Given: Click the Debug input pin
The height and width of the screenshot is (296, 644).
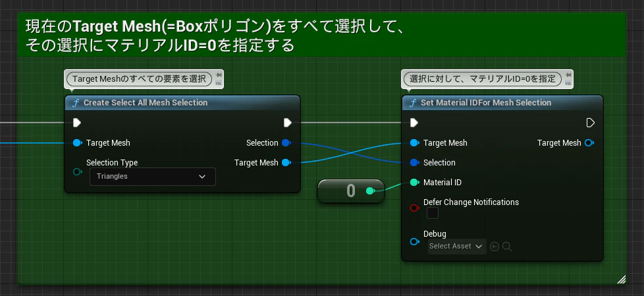Looking at the screenshot, I should [x=414, y=242].
